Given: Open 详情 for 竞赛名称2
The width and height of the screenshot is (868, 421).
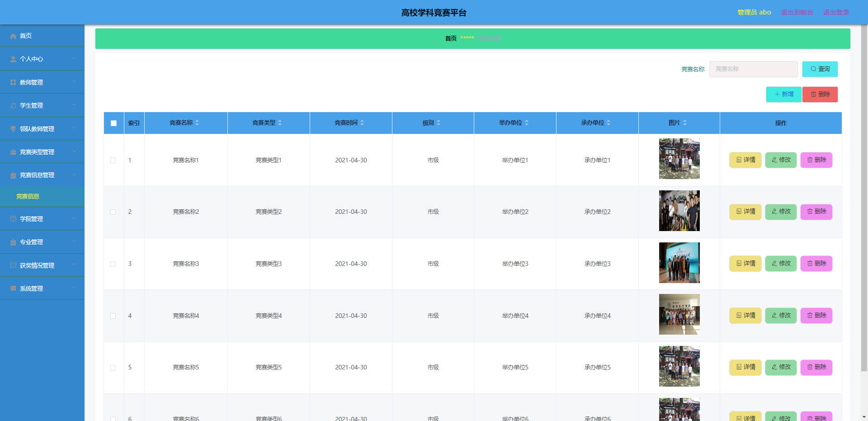Looking at the screenshot, I should point(745,212).
